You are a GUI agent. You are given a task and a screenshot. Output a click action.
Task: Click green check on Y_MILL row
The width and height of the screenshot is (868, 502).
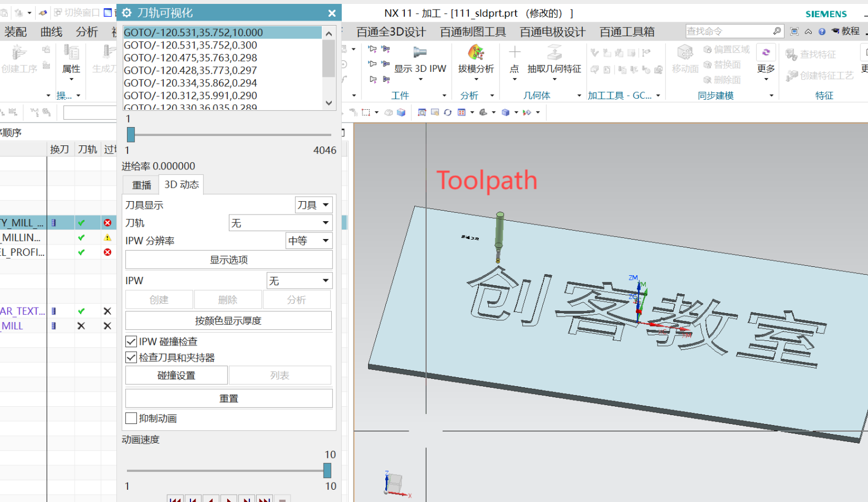(81, 223)
